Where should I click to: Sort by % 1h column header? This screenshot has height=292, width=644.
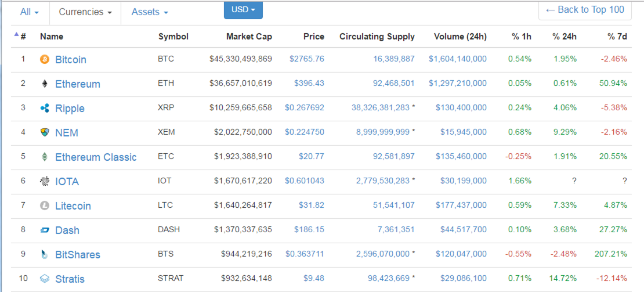pyautogui.click(x=522, y=37)
